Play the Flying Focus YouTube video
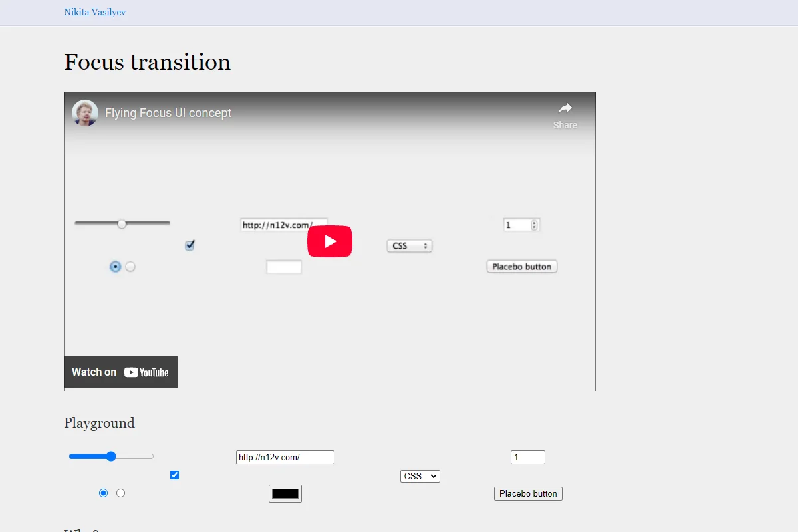This screenshot has height=532, width=798. tap(330, 241)
